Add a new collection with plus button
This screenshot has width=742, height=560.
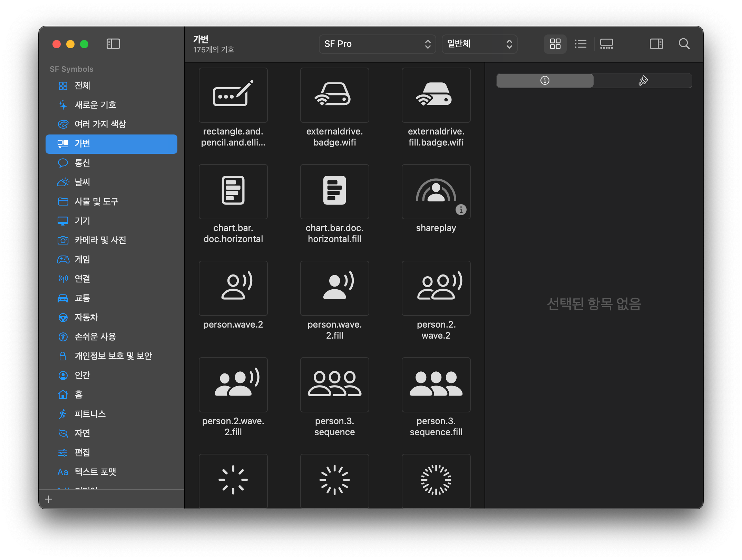click(49, 499)
